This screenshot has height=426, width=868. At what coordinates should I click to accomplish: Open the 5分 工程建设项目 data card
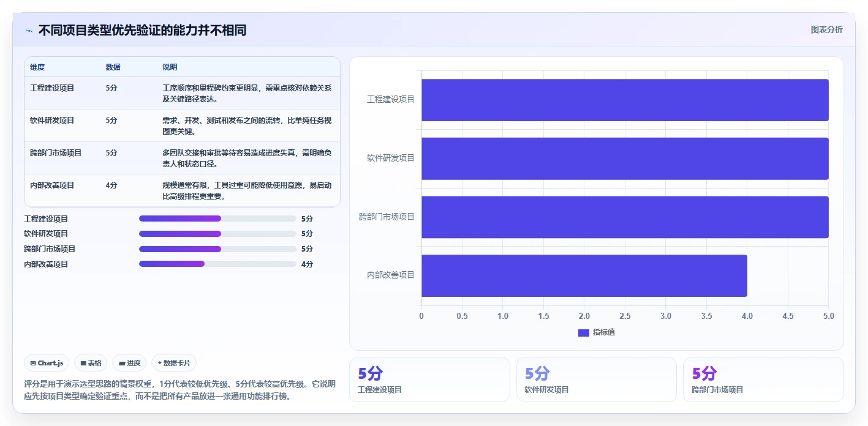[429, 379]
